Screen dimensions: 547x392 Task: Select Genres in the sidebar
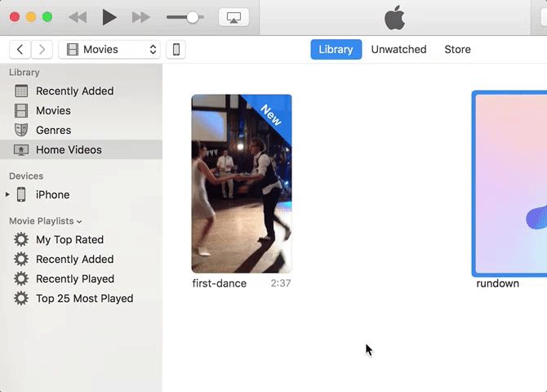pos(81,130)
